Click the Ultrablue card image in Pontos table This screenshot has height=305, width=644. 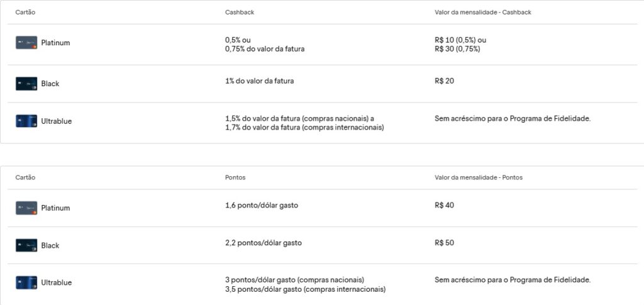point(26,282)
